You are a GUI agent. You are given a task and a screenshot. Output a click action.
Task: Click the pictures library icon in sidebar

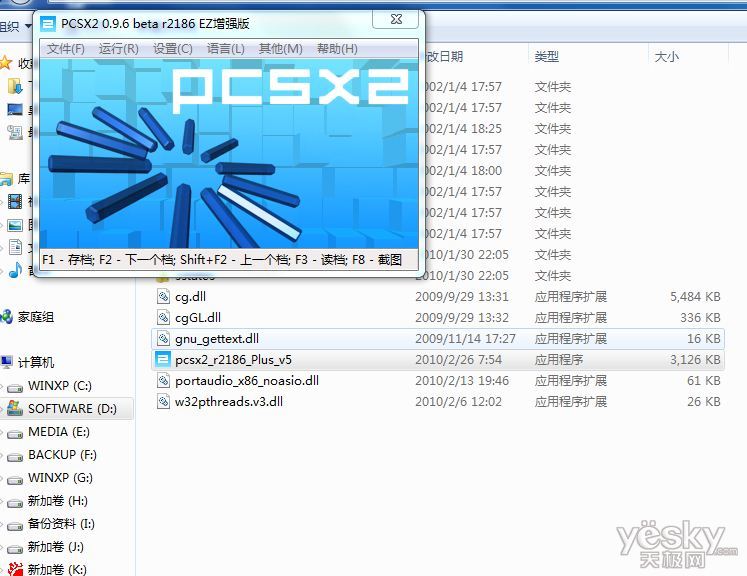15,225
